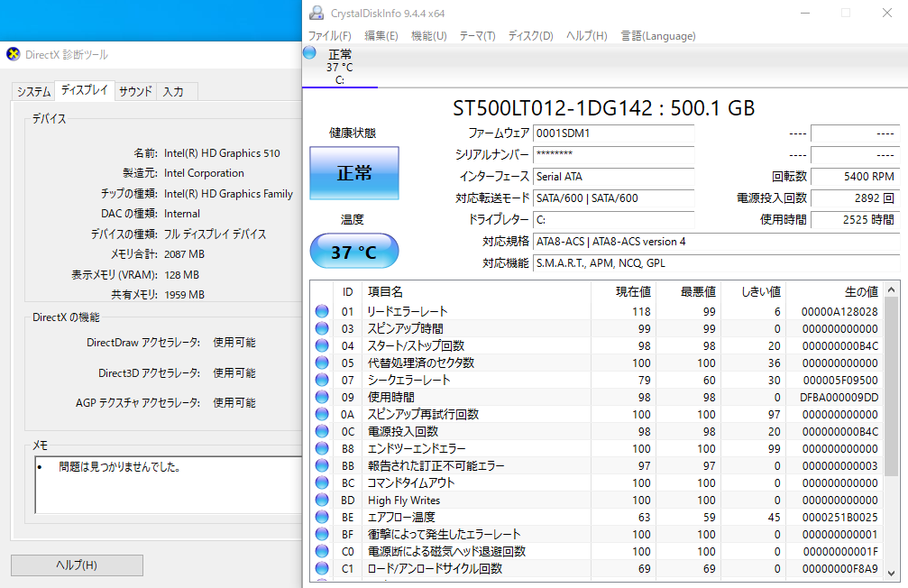Close the CrystalDiskInfo window
This screenshot has width=908, height=588.
point(886,13)
